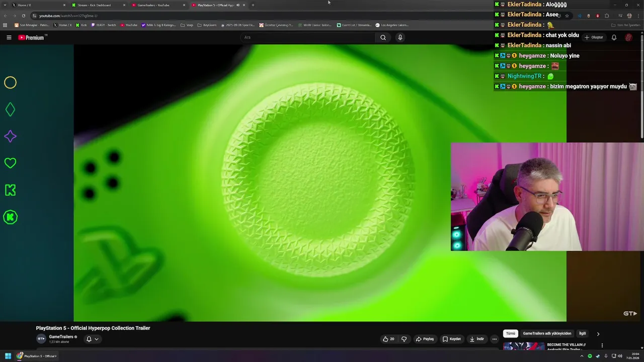Expand the Vorp bookmarks folder
644x362 pixels.
pyautogui.click(x=186, y=25)
